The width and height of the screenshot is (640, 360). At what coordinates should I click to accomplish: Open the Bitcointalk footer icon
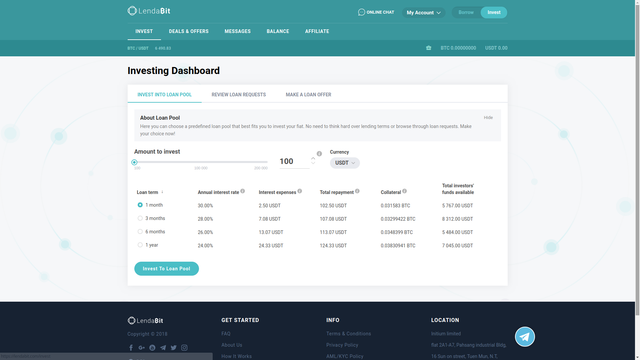tap(152, 348)
